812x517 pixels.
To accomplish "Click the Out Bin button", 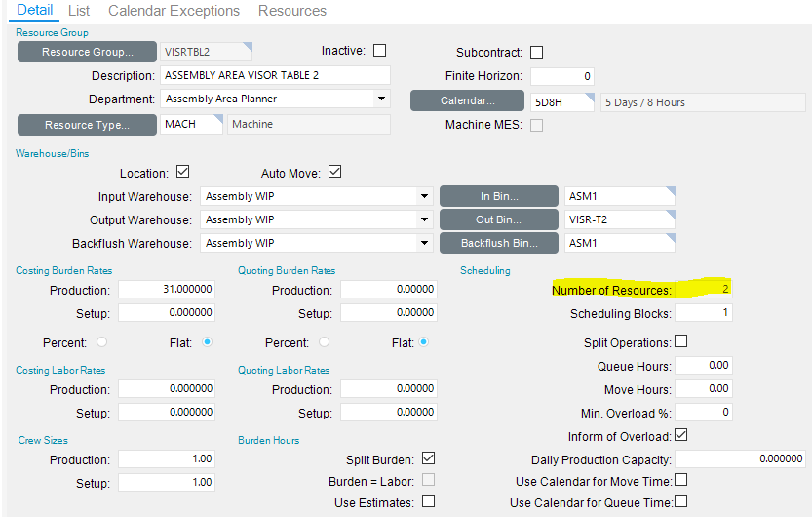I will [498, 219].
